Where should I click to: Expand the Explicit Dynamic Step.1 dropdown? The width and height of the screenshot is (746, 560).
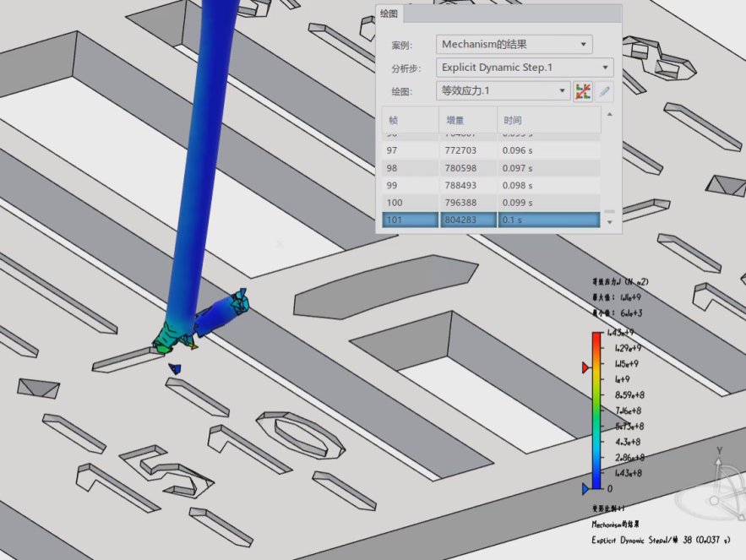(x=525, y=68)
